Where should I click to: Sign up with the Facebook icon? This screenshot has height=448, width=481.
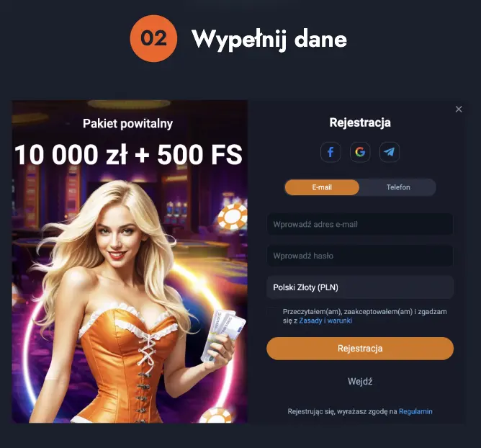331,152
